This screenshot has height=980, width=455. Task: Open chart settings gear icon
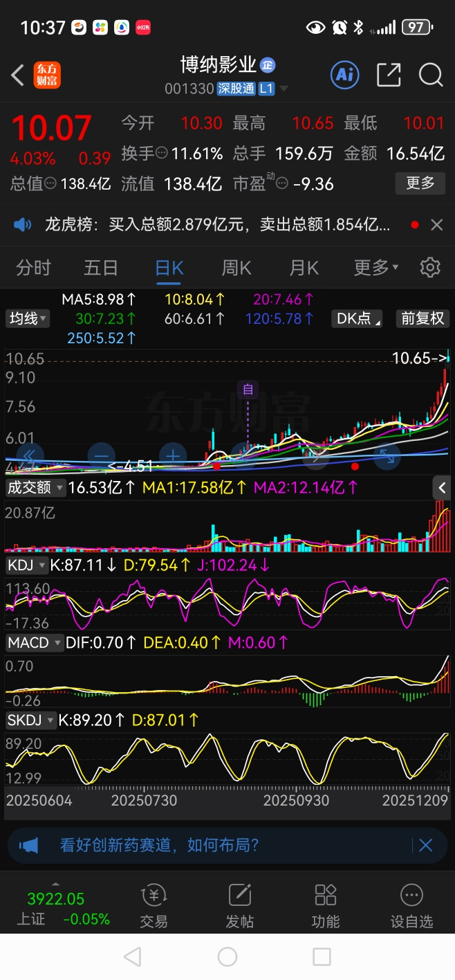pyautogui.click(x=430, y=267)
